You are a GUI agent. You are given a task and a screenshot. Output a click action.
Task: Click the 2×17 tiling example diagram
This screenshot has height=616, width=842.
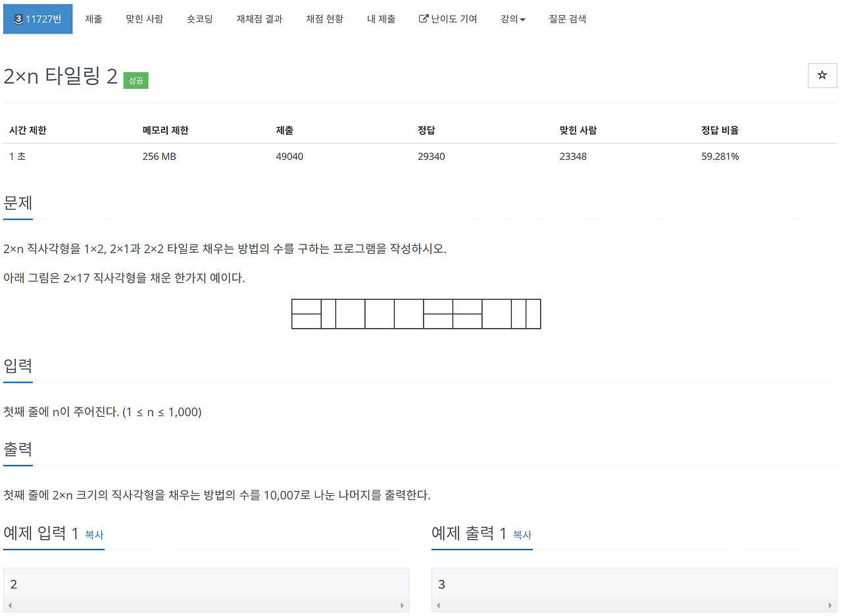[x=416, y=314]
